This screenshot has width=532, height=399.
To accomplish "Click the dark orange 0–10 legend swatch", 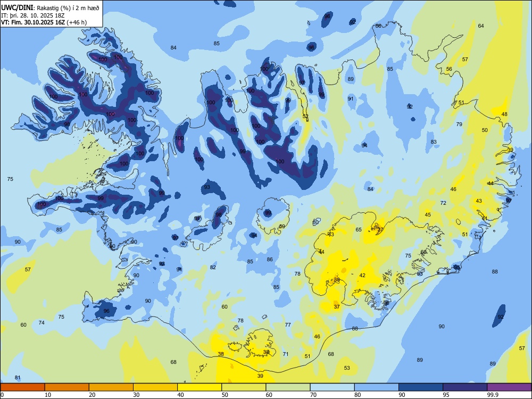I will pyautogui.click(x=22, y=387).
